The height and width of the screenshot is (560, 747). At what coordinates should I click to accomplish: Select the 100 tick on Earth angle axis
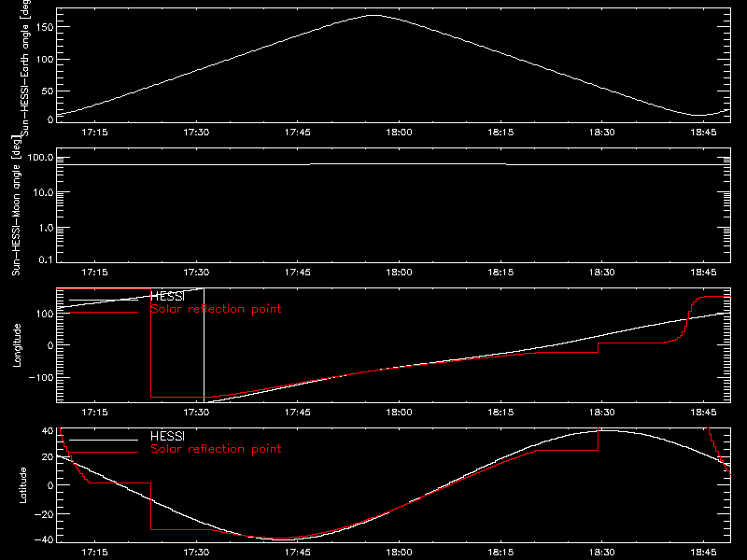pyautogui.click(x=44, y=59)
